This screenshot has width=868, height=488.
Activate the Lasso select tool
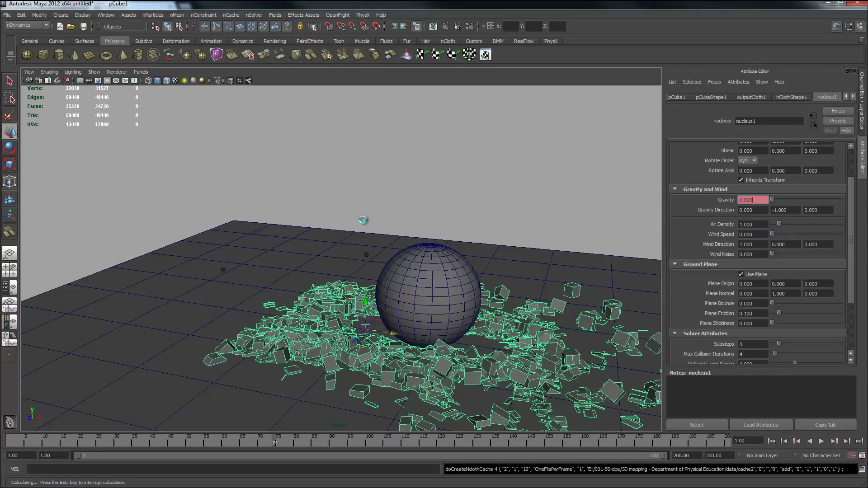click(9, 98)
